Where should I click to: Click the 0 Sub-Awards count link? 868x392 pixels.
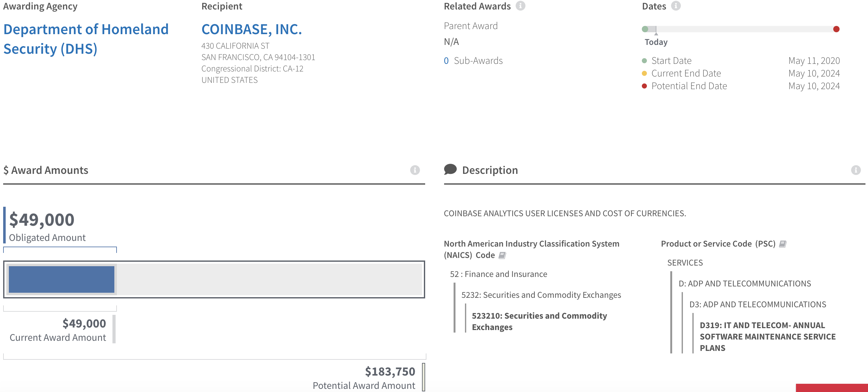pos(446,61)
